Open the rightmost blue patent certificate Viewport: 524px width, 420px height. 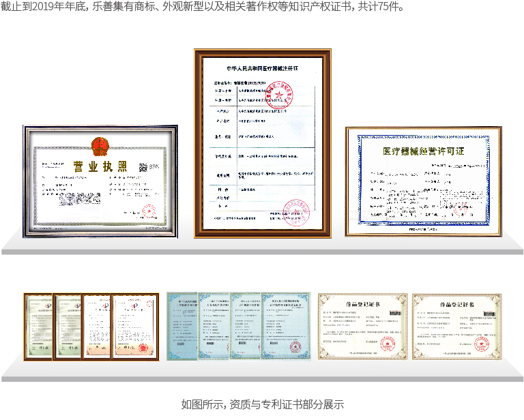[286, 326]
